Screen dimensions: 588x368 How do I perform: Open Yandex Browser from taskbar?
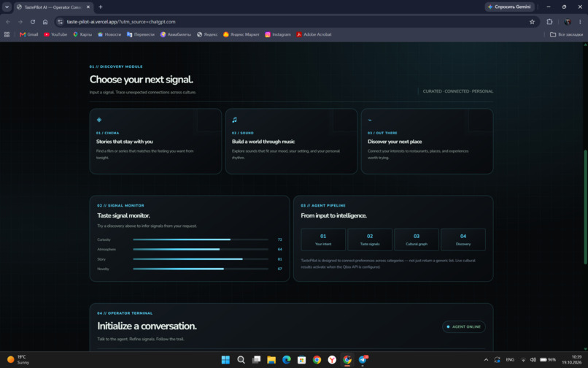click(x=332, y=360)
